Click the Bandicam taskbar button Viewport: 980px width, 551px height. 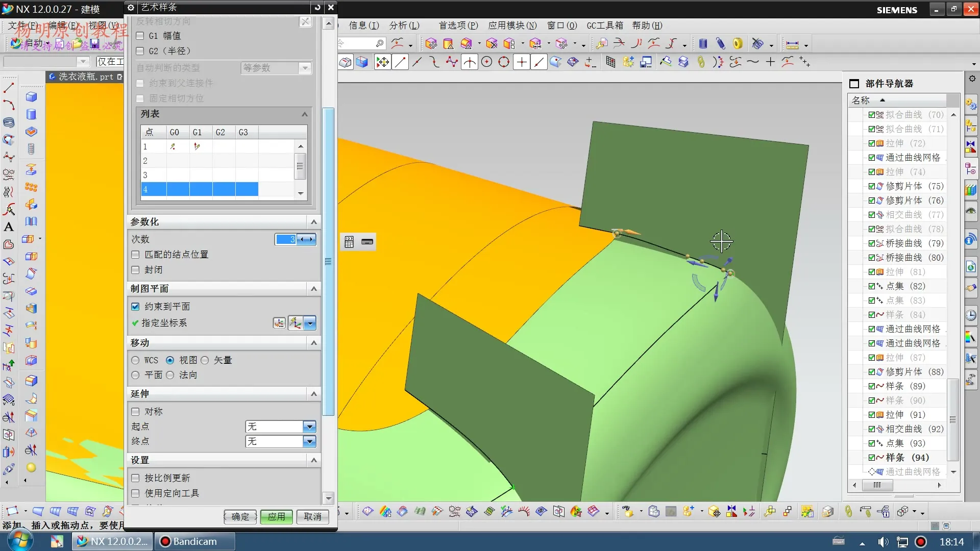(x=194, y=541)
